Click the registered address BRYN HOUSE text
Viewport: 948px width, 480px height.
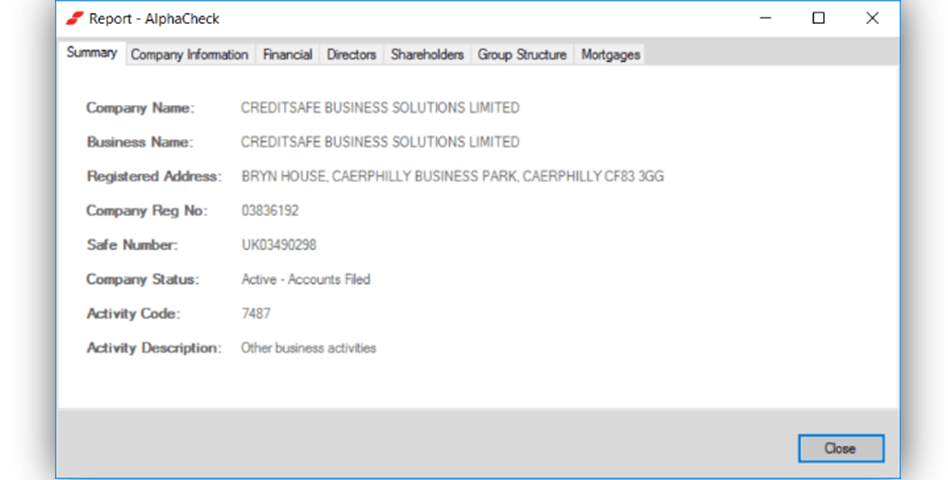[453, 177]
